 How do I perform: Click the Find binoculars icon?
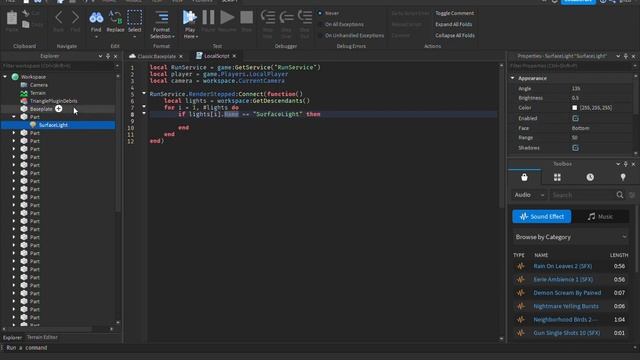[96, 18]
